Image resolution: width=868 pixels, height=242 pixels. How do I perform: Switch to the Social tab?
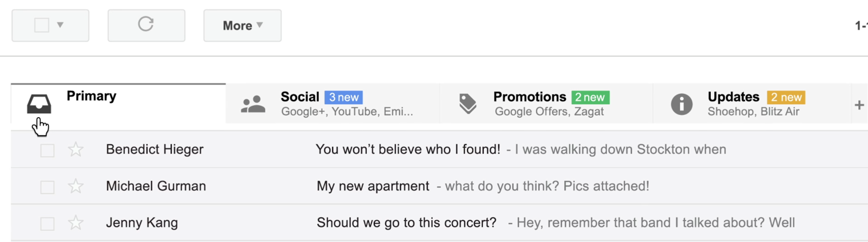click(333, 104)
